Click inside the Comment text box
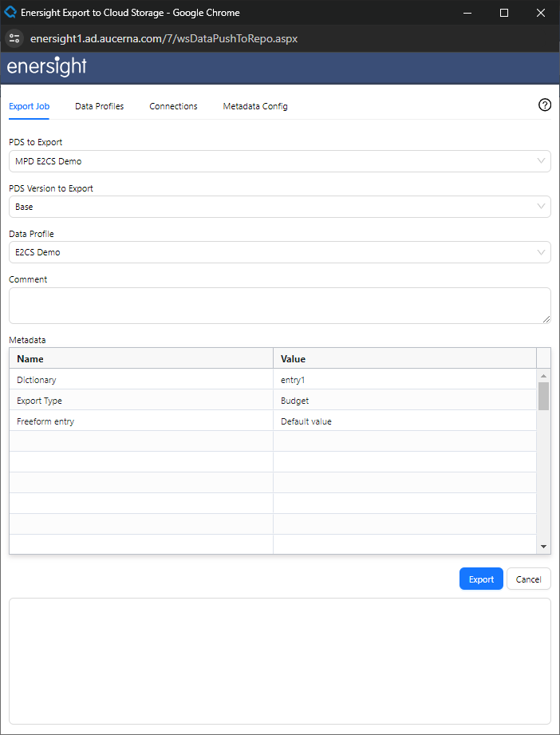This screenshot has width=560, height=735. [x=280, y=306]
